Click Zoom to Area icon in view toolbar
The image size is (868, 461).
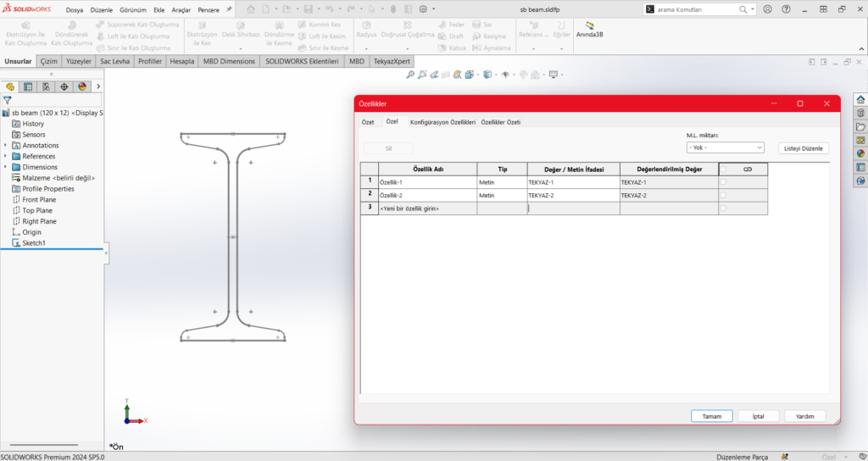pyautogui.click(x=422, y=75)
